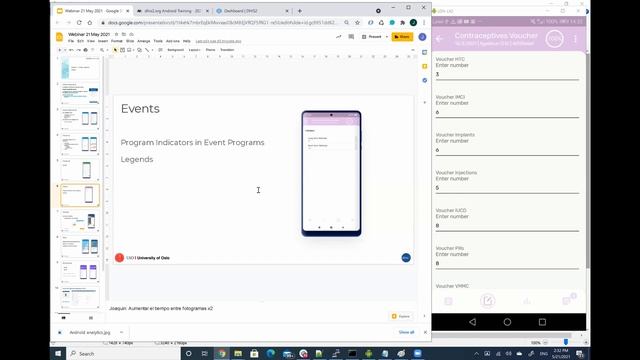Open the Google account avatar in Slides
Image resolution: width=640 pixels, height=360 pixels.
pyautogui.click(x=422, y=37)
